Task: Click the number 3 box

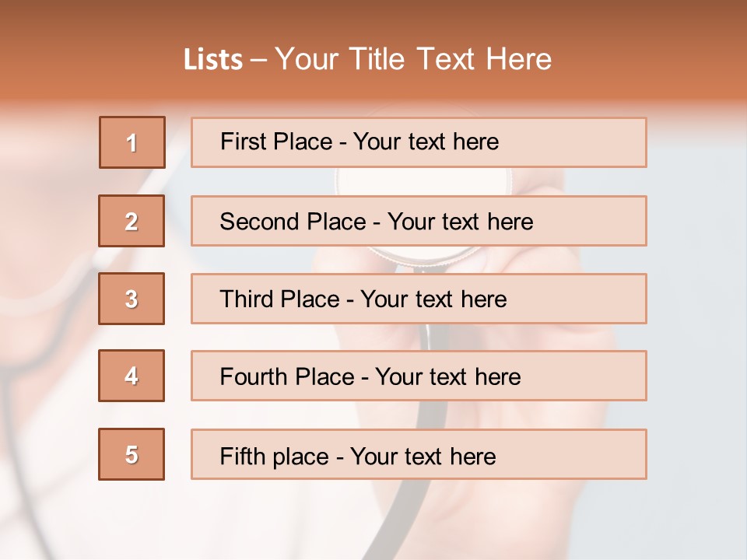Action: 132,299
